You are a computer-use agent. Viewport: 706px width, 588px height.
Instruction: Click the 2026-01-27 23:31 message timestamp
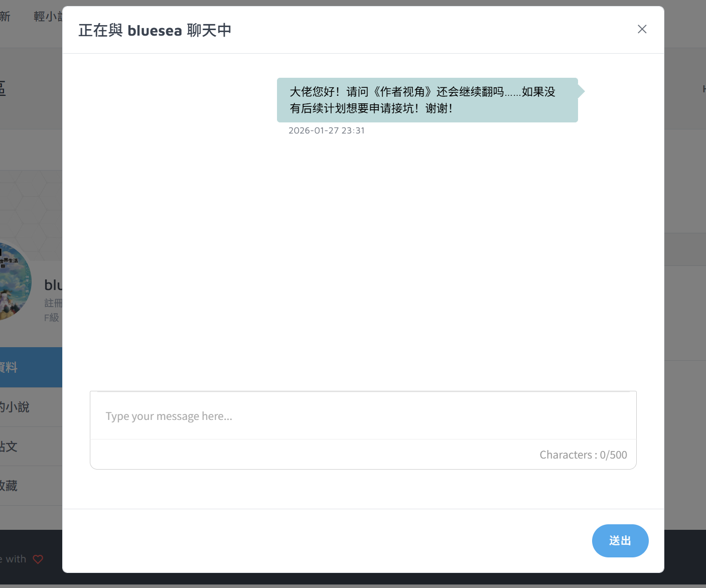(327, 130)
